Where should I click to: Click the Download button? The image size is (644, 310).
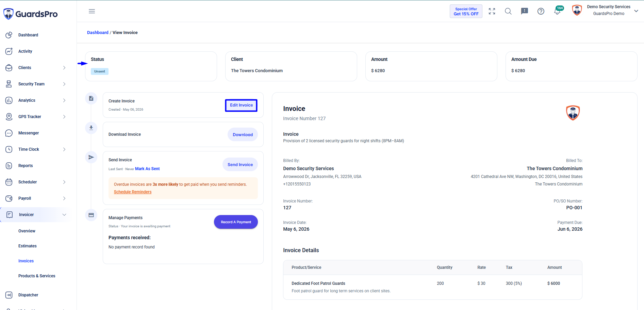click(x=243, y=135)
